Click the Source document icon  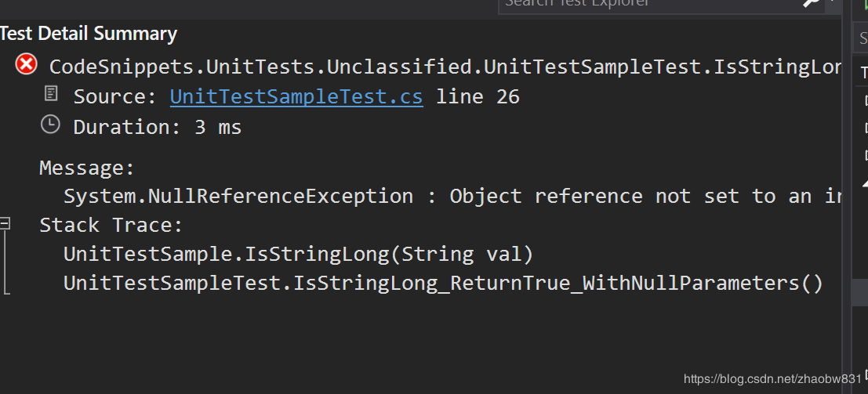[x=51, y=95]
